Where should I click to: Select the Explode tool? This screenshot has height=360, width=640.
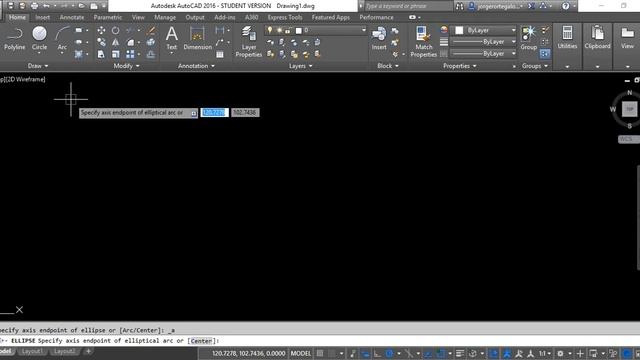(x=151, y=42)
